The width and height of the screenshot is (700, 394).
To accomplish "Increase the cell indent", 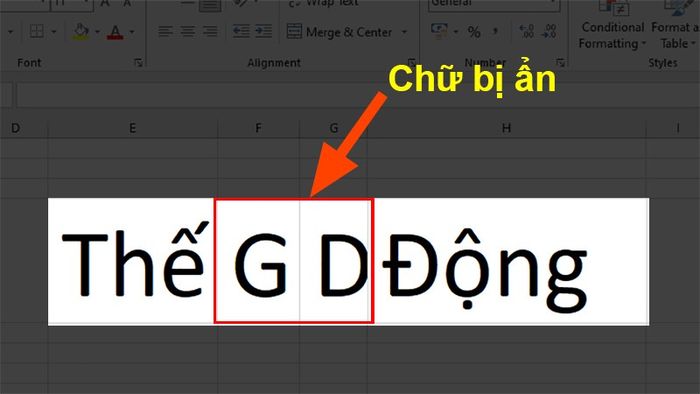I will tap(263, 31).
